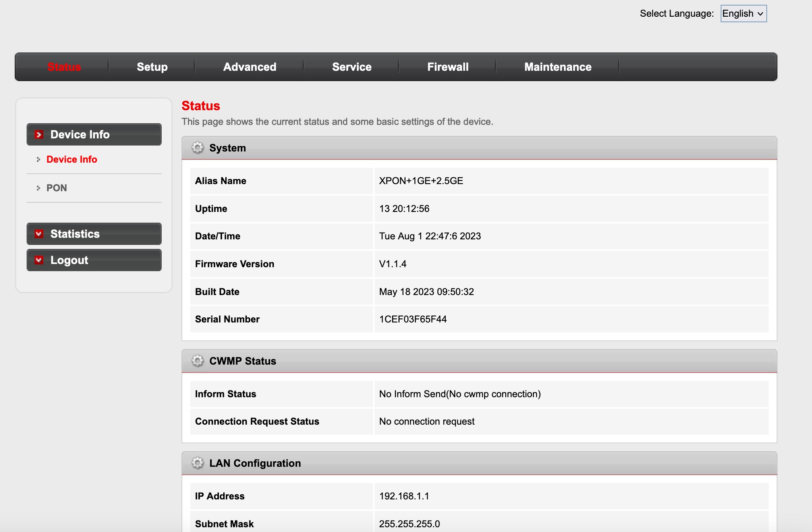The height and width of the screenshot is (532, 812).
Task: Switch to the Setup tab
Action: (x=152, y=67)
